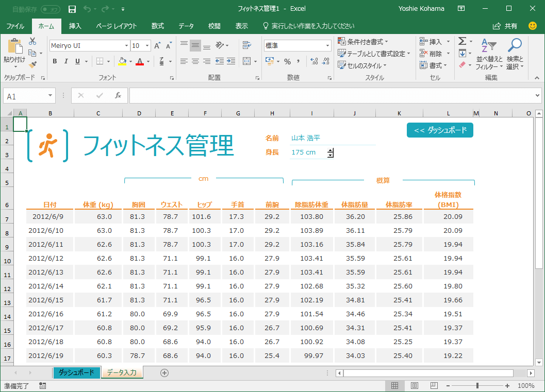Toggle Bold formatting

click(x=55, y=61)
